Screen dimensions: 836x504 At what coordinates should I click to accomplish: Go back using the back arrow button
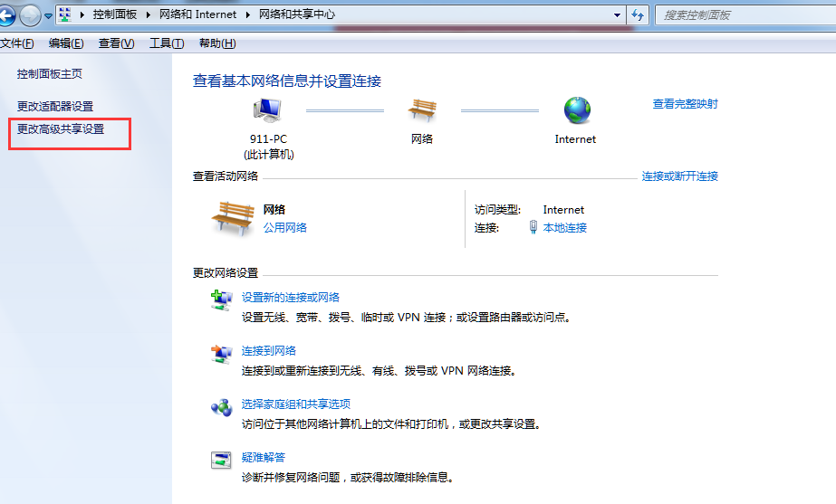coord(6,15)
